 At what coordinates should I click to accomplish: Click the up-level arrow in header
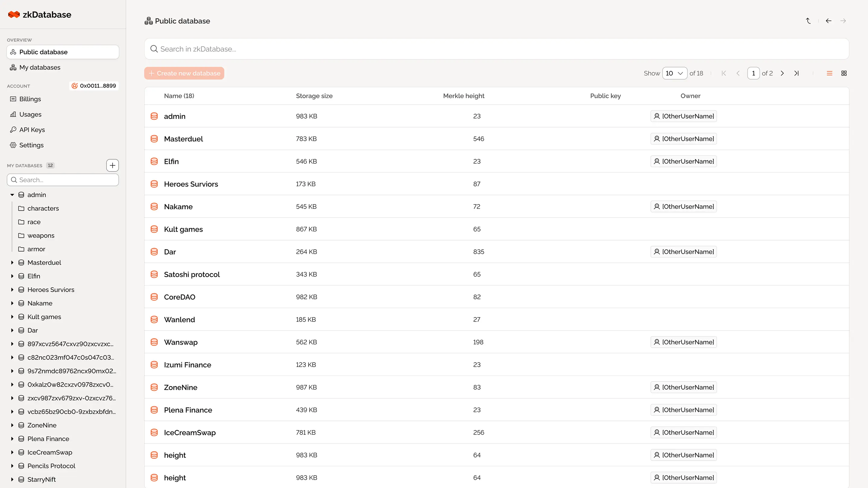click(x=808, y=21)
